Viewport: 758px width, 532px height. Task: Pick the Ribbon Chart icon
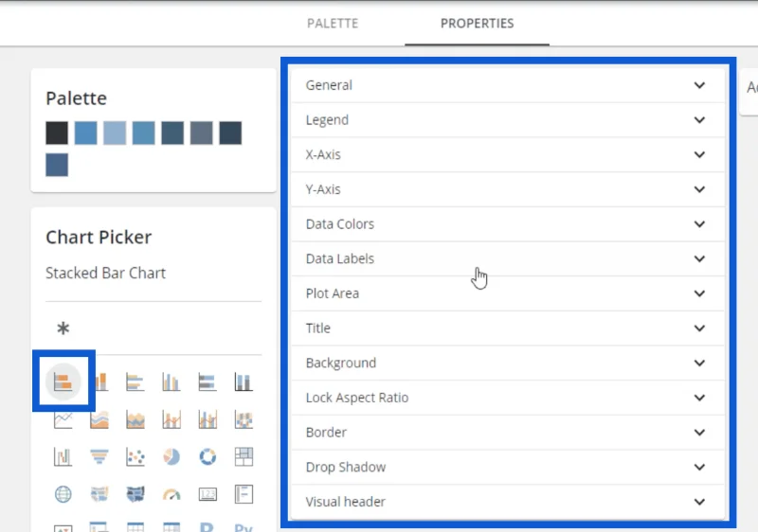[x=244, y=419]
